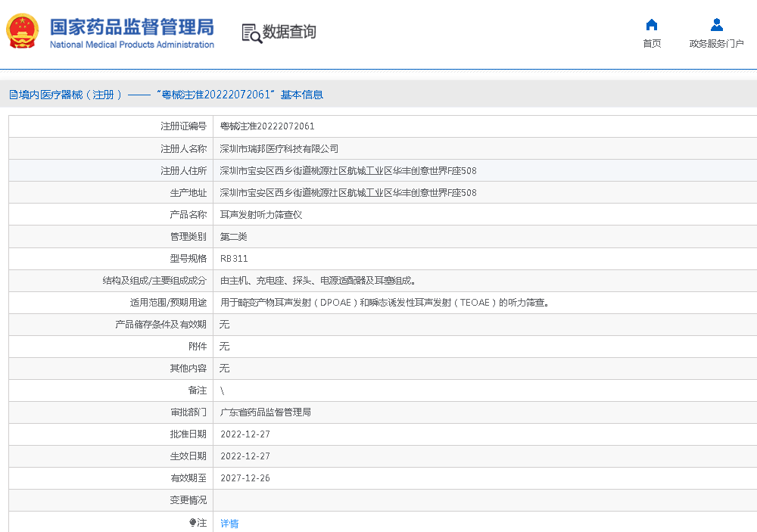
Task: Click the 境内医疗器械（注册）breadcrumb heading
Action: (x=71, y=95)
